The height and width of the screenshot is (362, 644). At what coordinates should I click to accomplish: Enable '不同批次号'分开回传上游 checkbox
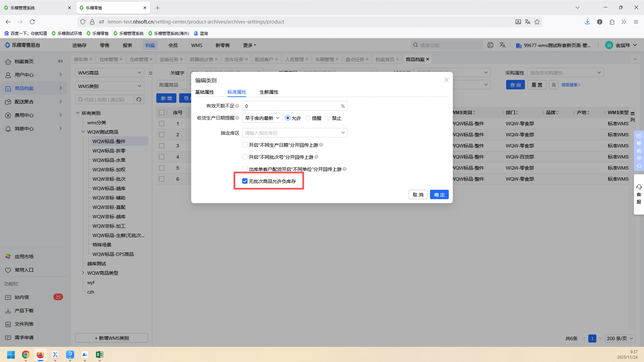(x=245, y=157)
